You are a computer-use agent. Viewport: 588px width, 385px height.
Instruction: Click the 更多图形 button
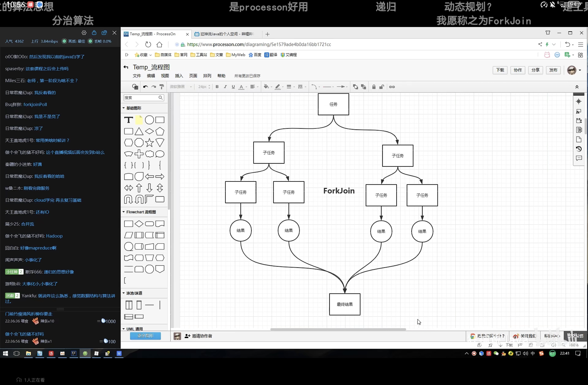[145, 336]
